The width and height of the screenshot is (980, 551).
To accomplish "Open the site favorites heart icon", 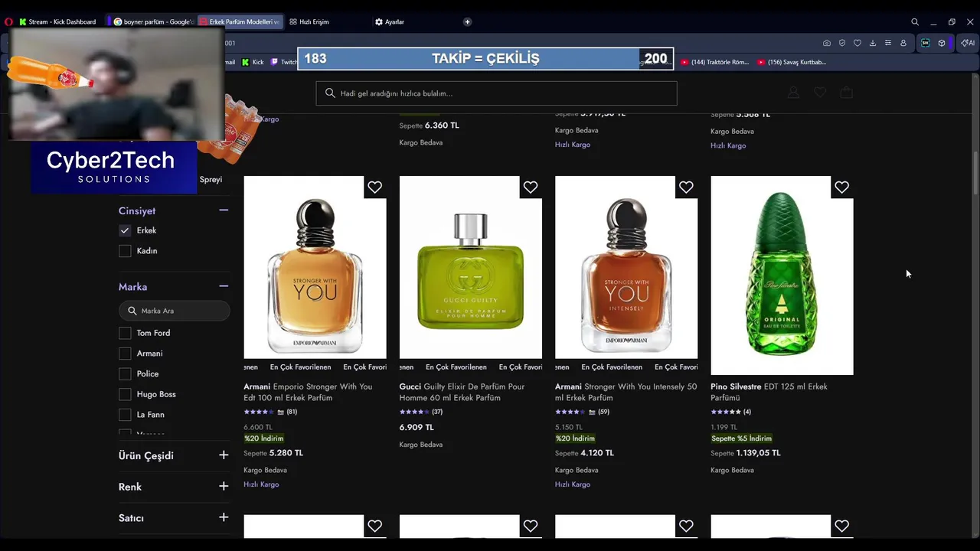I will (820, 93).
